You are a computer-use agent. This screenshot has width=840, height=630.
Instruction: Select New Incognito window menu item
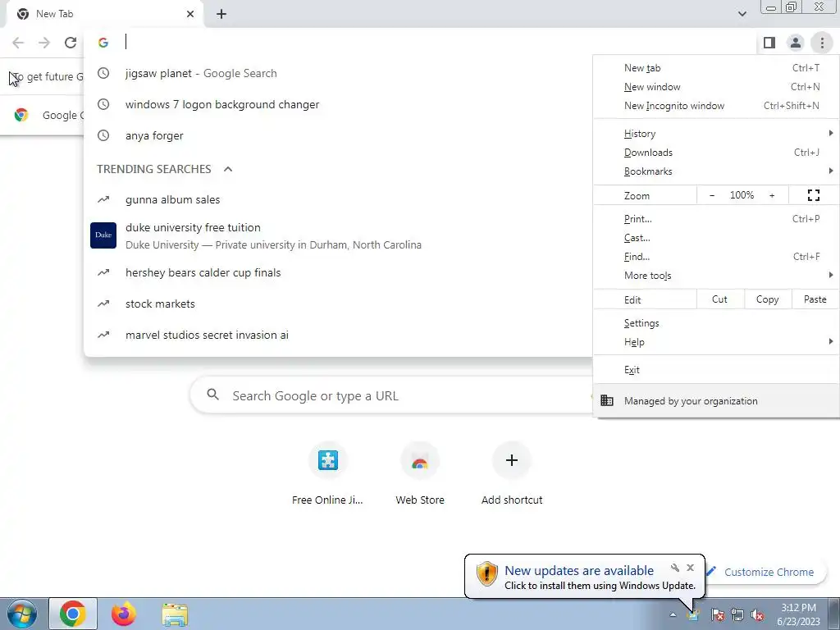point(716,106)
